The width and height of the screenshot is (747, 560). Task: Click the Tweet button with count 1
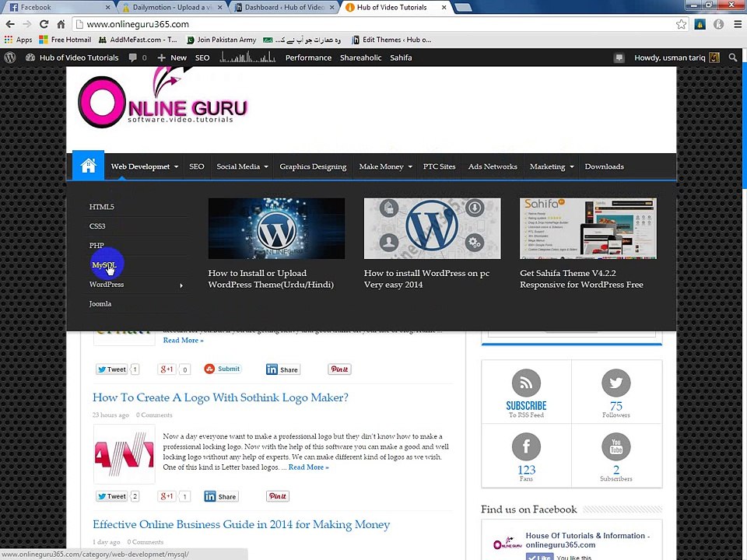[111, 369]
